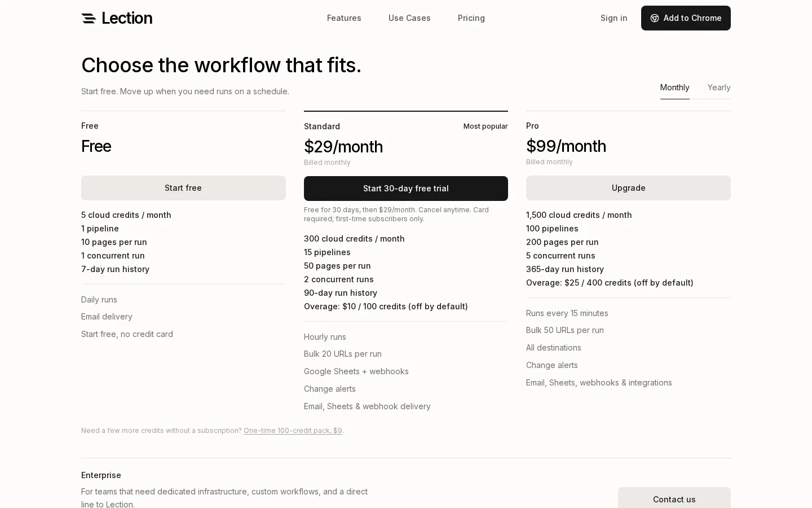Viewport: 812px width, 508px height.
Task: Click 'Google Sheets + webhooks' text
Action: [356, 371]
